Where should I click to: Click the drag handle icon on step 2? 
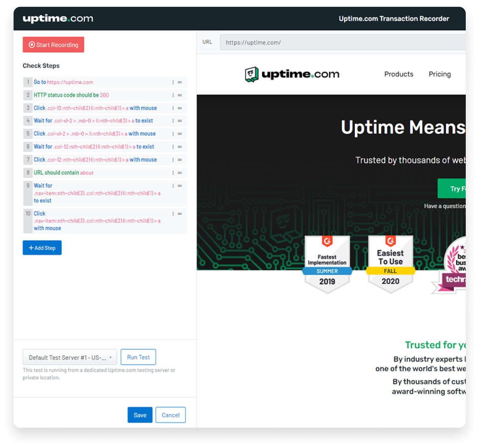point(180,95)
